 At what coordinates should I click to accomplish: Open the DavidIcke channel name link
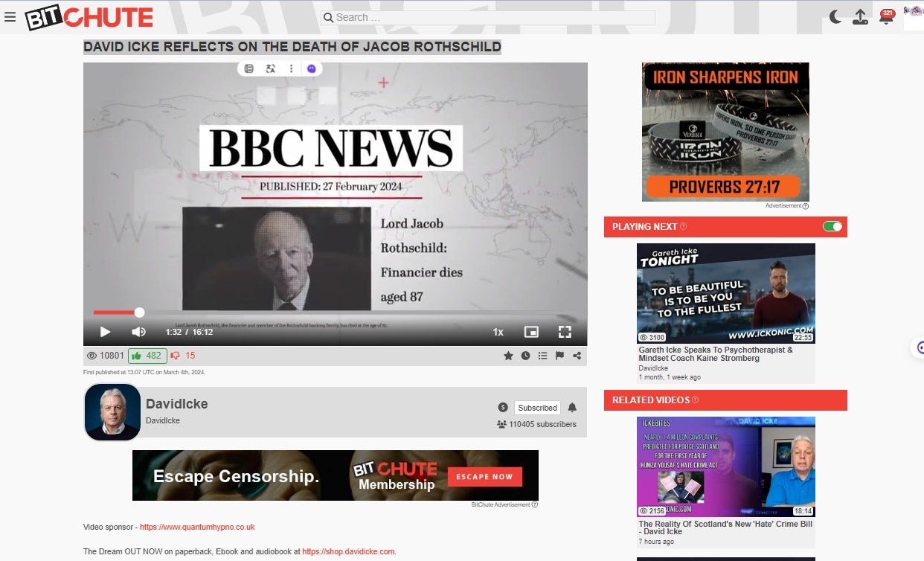coord(177,404)
